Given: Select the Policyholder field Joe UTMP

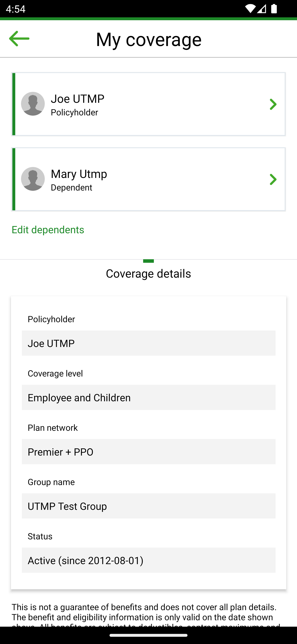Looking at the screenshot, I should pyautogui.click(x=148, y=343).
